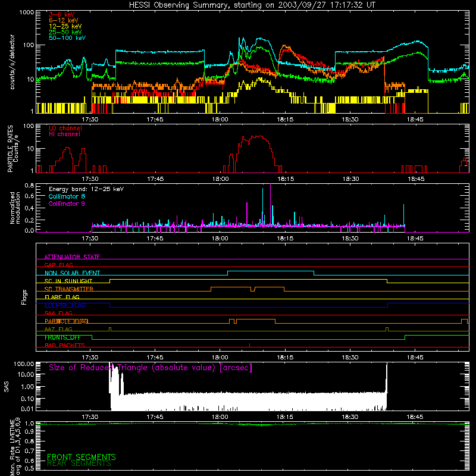The image size is (476, 476).
Task: Click the 18:00 tick under the particle rates plot
Action: coord(220,179)
